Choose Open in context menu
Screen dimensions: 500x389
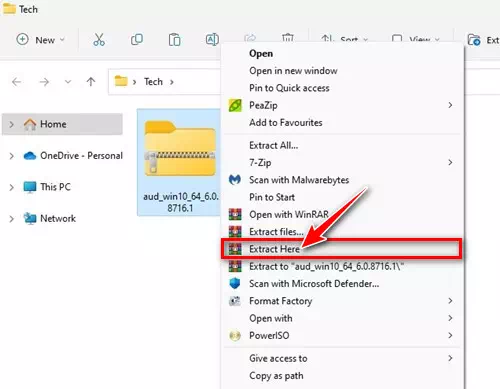pyautogui.click(x=261, y=53)
